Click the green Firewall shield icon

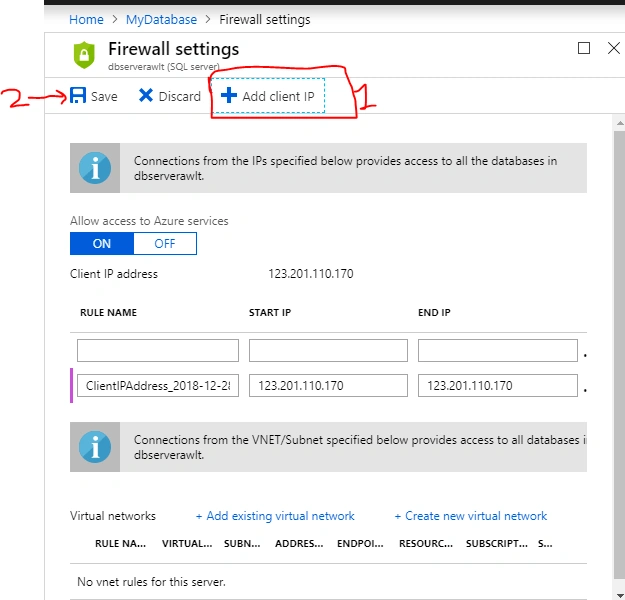coord(84,55)
